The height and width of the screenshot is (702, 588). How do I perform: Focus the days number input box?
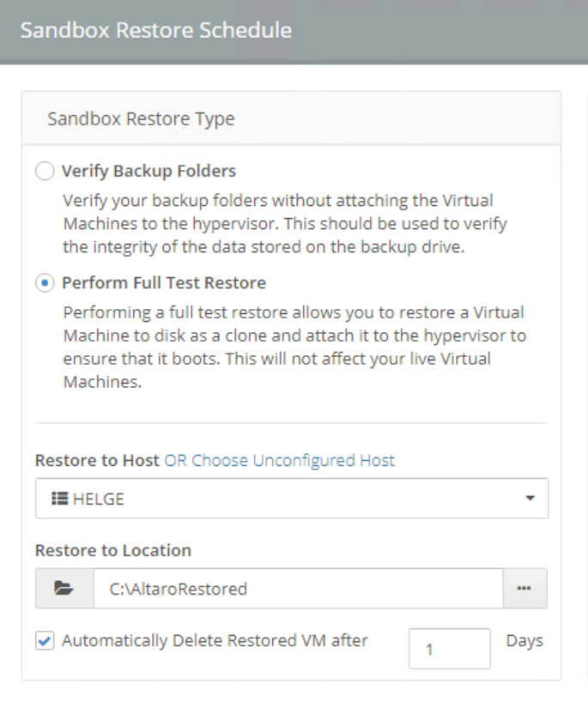click(449, 649)
